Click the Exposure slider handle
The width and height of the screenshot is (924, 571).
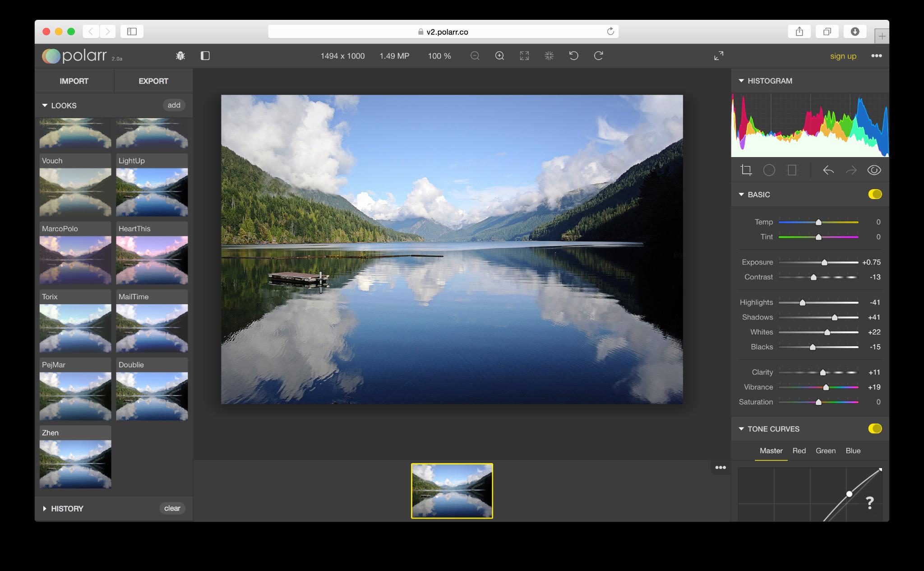coord(824,263)
